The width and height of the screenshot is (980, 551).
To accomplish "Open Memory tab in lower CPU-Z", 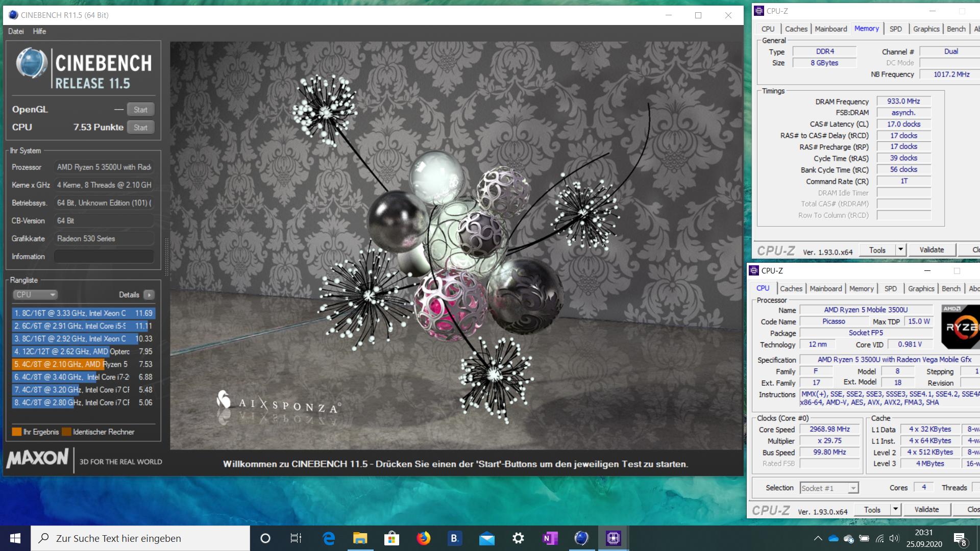I will (861, 288).
